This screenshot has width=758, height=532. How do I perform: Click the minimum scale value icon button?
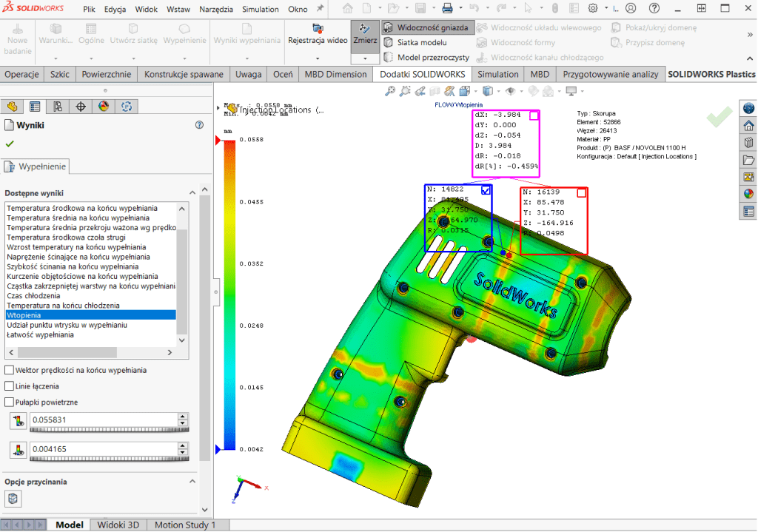pyautogui.click(x=19, y=451)
